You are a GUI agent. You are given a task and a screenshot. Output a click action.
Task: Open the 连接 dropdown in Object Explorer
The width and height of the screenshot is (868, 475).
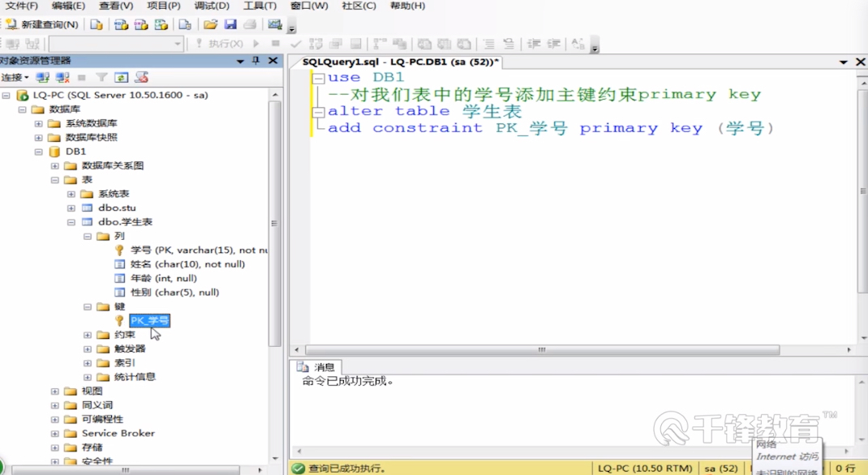15,78
